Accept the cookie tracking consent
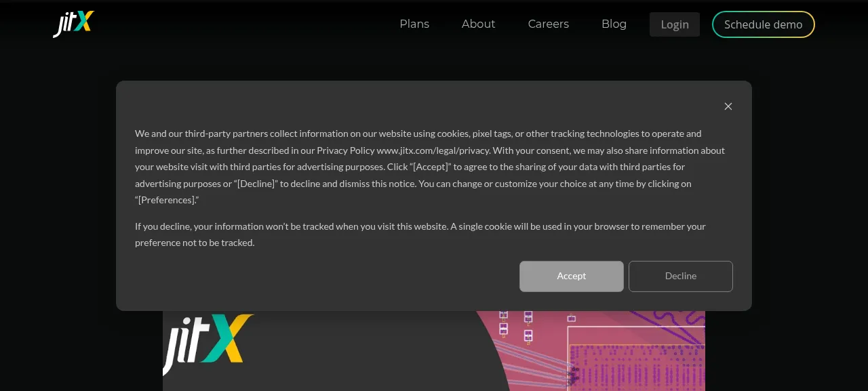Image resolution: width=868 pixels, height=391 pixels. pos(572,276)
